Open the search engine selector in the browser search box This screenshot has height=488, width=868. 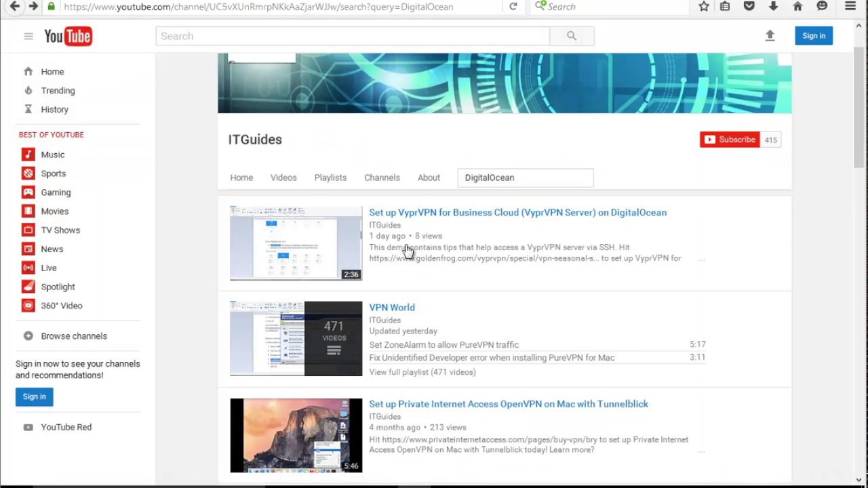[x=540, y=6]
